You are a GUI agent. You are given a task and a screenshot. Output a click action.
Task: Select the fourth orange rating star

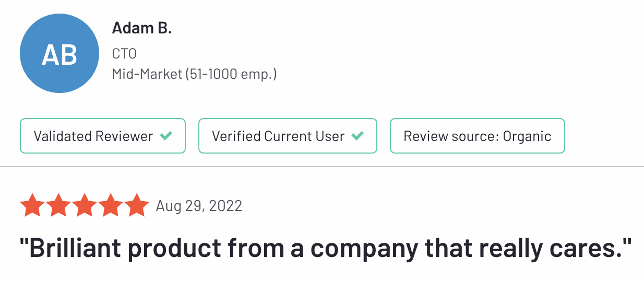[111, 205]
